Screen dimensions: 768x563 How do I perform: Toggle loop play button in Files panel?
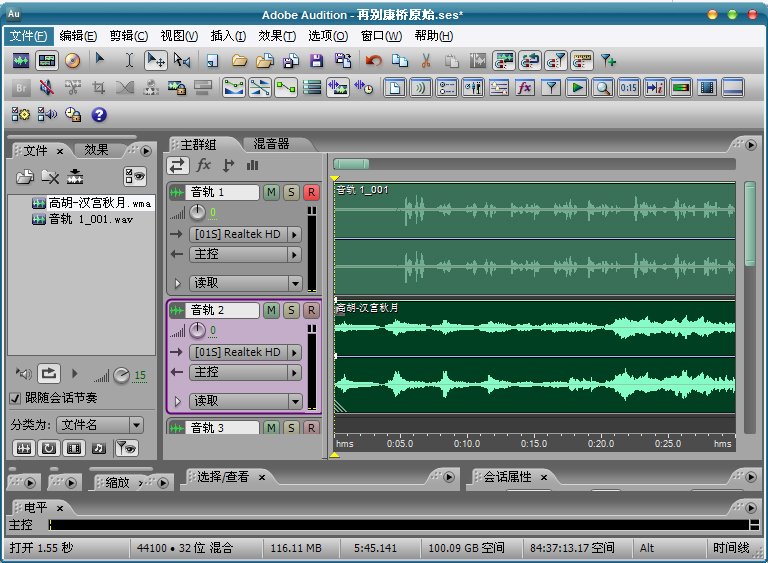(48, 373)
